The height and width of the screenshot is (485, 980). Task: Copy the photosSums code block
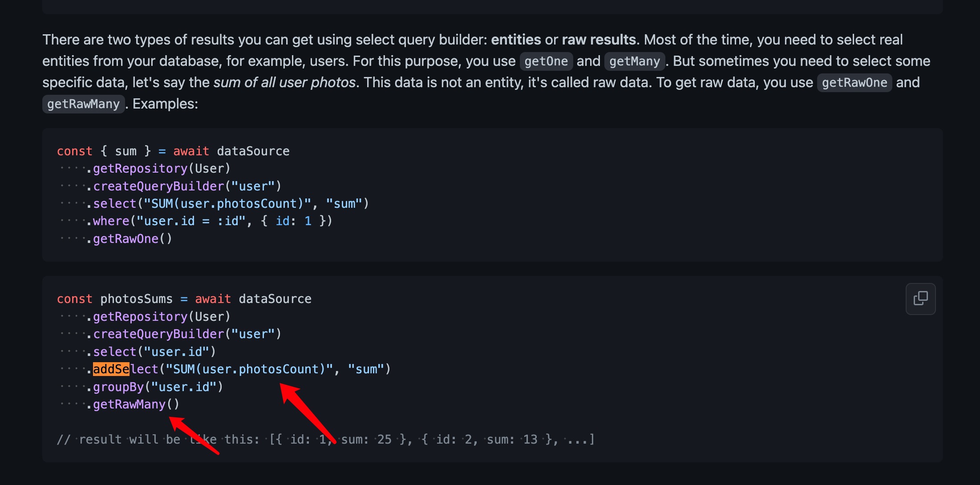pyautogui.click(x=920, y=299)
